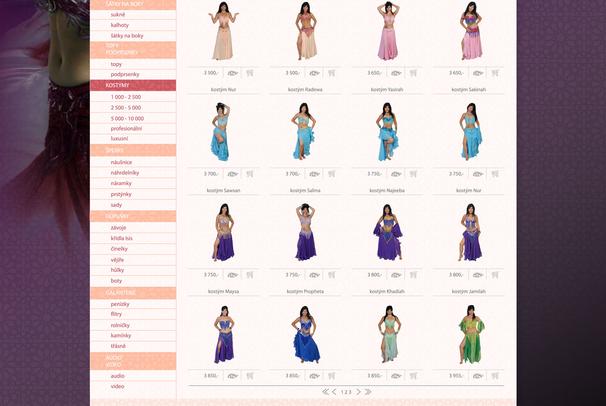Open the náhrdelníky subcategory

click(125, 173)
